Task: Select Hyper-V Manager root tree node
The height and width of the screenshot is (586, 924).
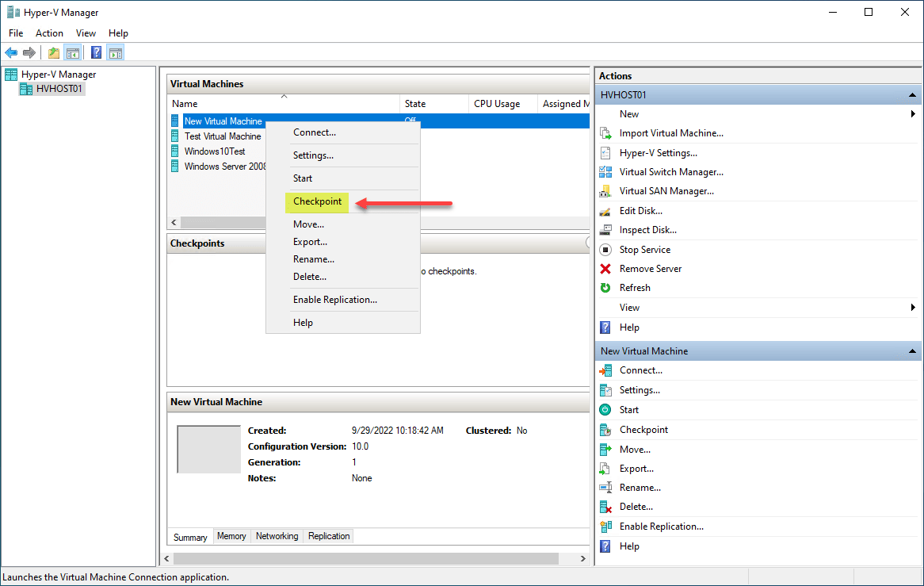Action: click(x=59, y=75)
